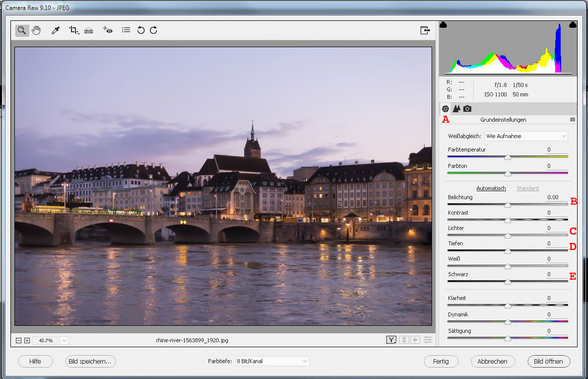Screen dimensions: 588x379
Task: Choose the Red Eye removal tool
Action: coord(108,30)
